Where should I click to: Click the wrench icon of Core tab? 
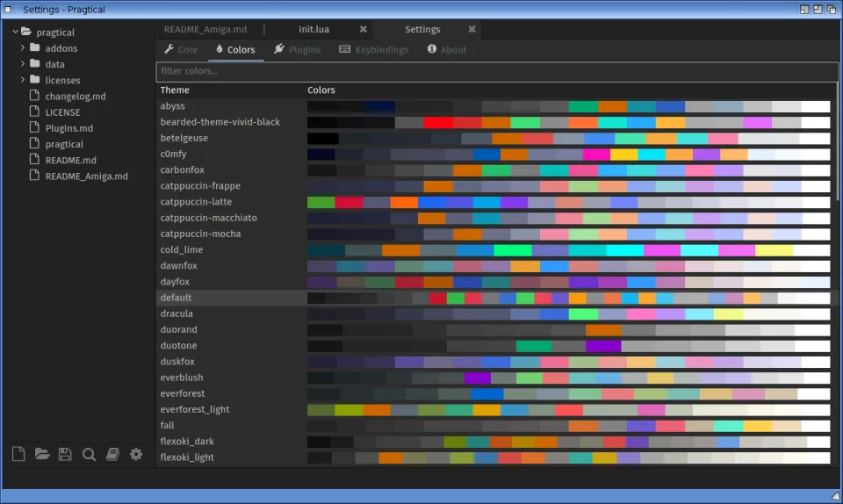pos(169,49)
